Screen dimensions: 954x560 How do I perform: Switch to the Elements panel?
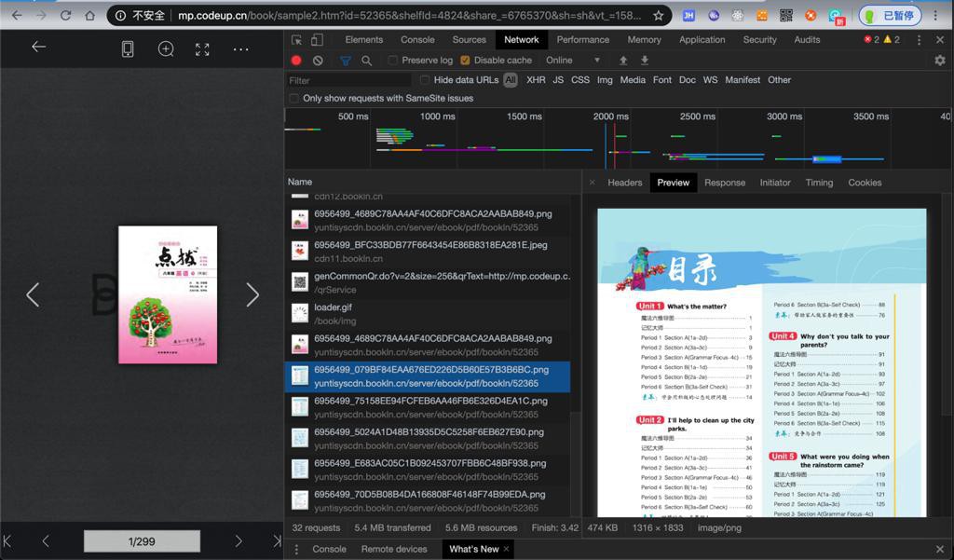click(x=364, y=39)
